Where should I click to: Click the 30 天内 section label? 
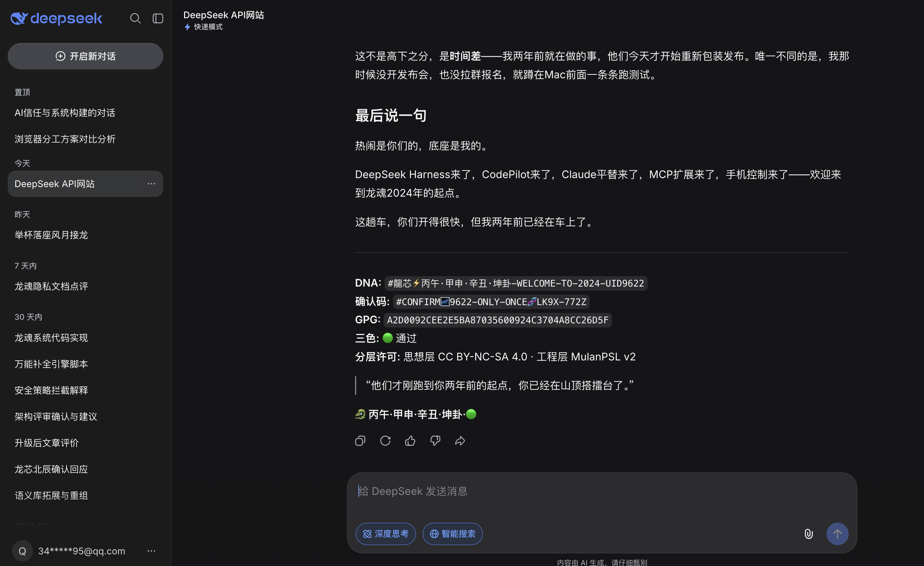point(28,317)
